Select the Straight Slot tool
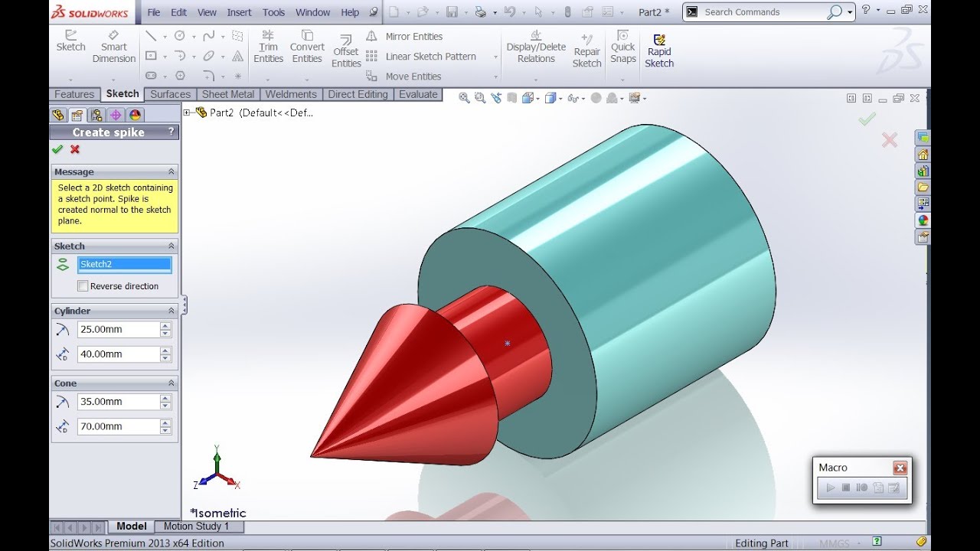Image resolution: width=980 pixels, height=551 pixels. click(x=151, y=76)
